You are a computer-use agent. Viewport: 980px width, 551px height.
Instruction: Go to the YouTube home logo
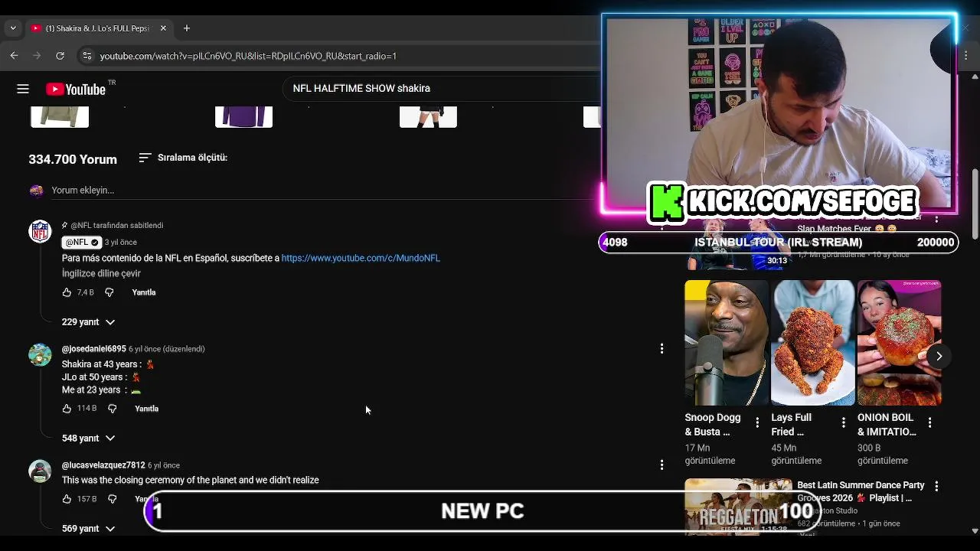76,89
